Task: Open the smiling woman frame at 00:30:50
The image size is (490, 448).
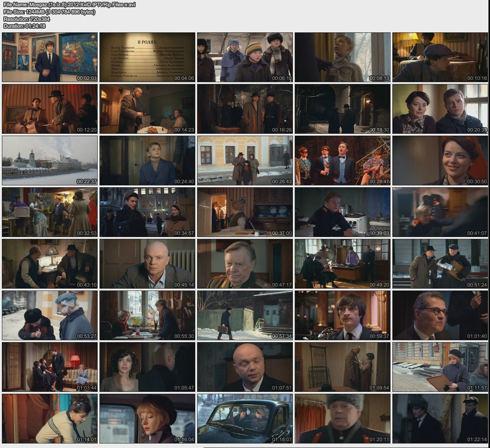Action: click(440, 161)
